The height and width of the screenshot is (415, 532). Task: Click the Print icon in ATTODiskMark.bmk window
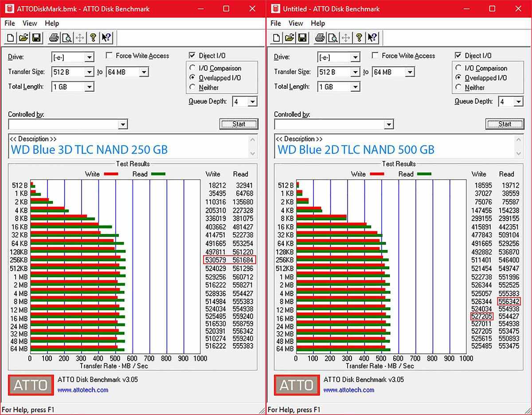pos(54,38)
